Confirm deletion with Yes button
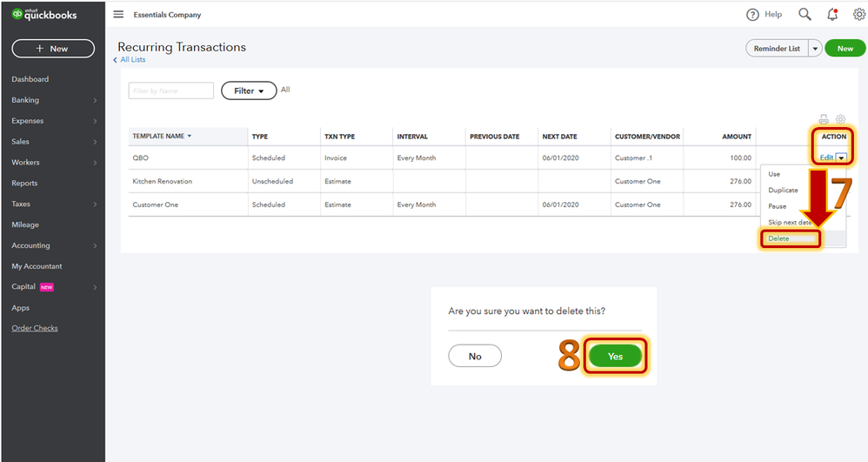The width and height of the screenshot is (868, 462). point(615,356)
